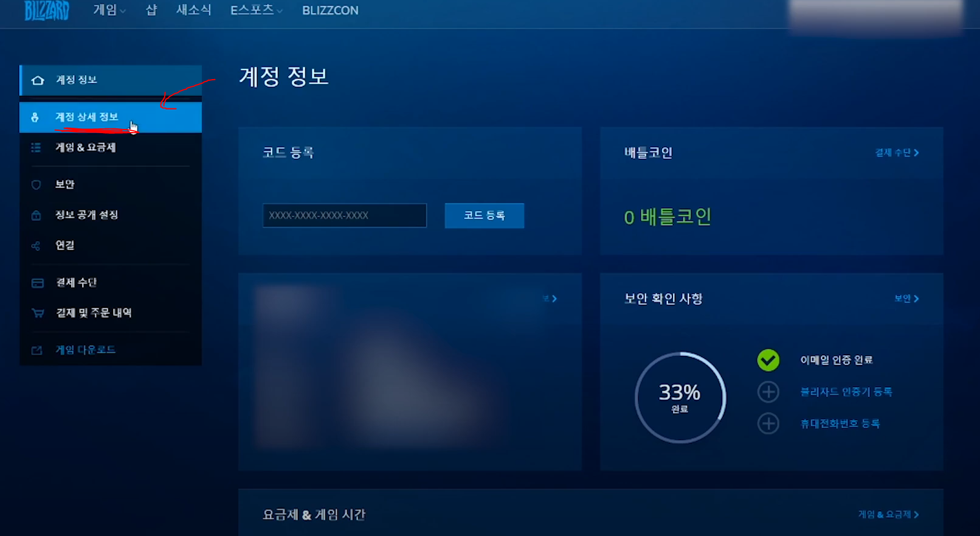
Task: Open 보안 link in 보안 확인 사항 card
Action: pyautogui.click(x=906, y=299)
